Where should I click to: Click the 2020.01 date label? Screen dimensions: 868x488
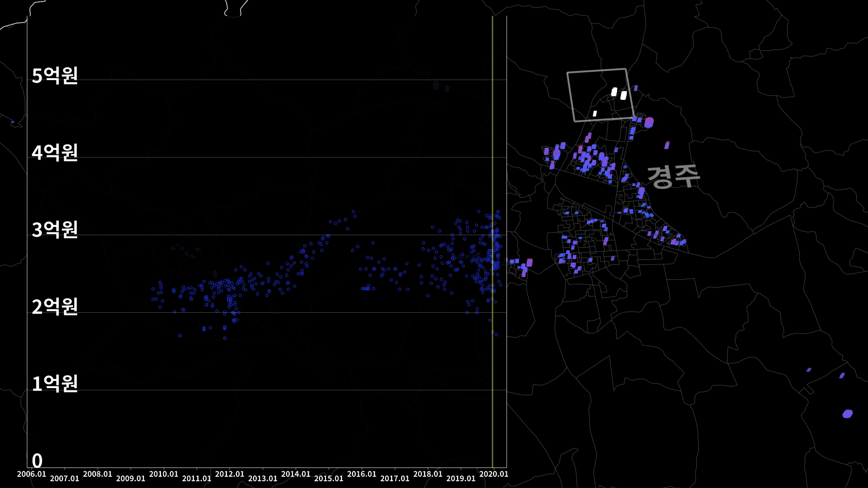[x=494, y=474]
